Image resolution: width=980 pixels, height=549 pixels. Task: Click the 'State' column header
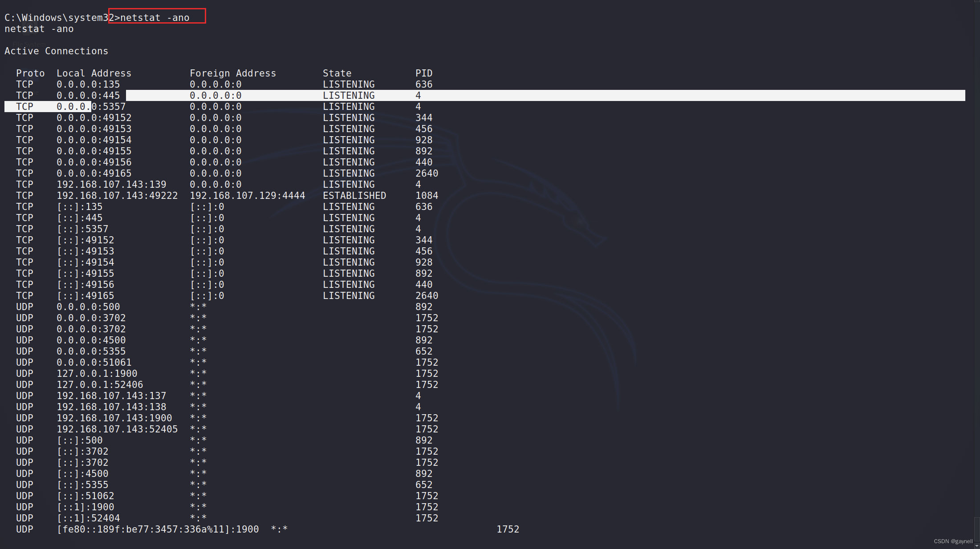pyautogui.click(x=337, y=73)
